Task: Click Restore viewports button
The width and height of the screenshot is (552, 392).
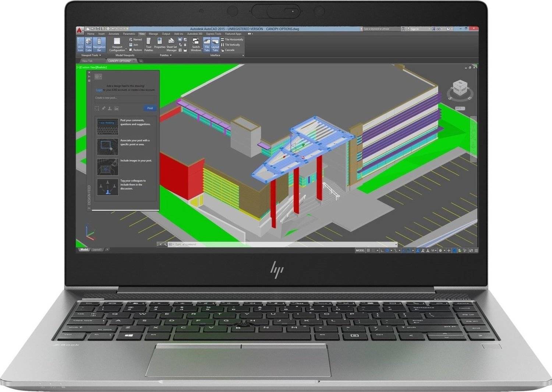Action: click(x=135, y=50)
